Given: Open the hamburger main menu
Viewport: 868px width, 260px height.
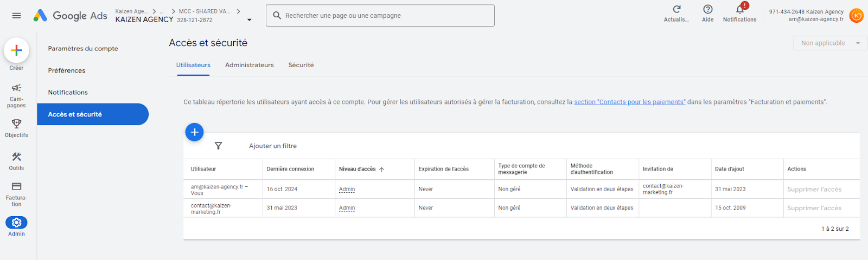Looking at the screenshot, I should point(16,16).
